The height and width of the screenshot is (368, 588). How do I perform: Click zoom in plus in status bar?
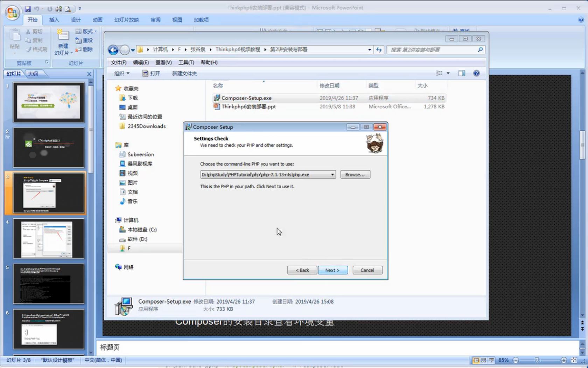563,360
